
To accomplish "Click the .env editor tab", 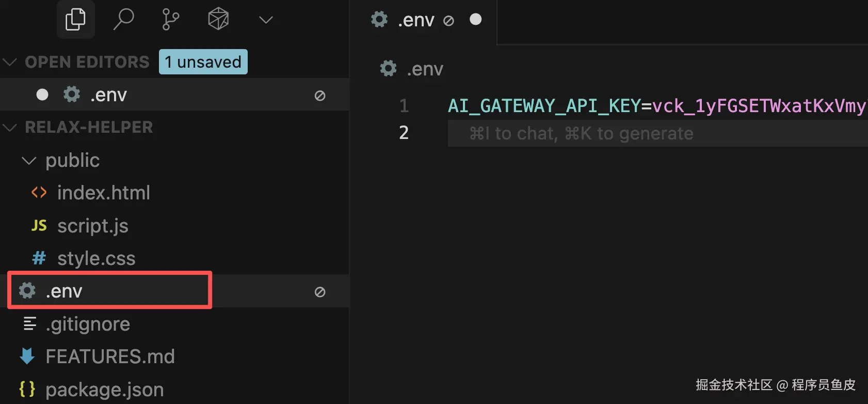I will (415, 20).
